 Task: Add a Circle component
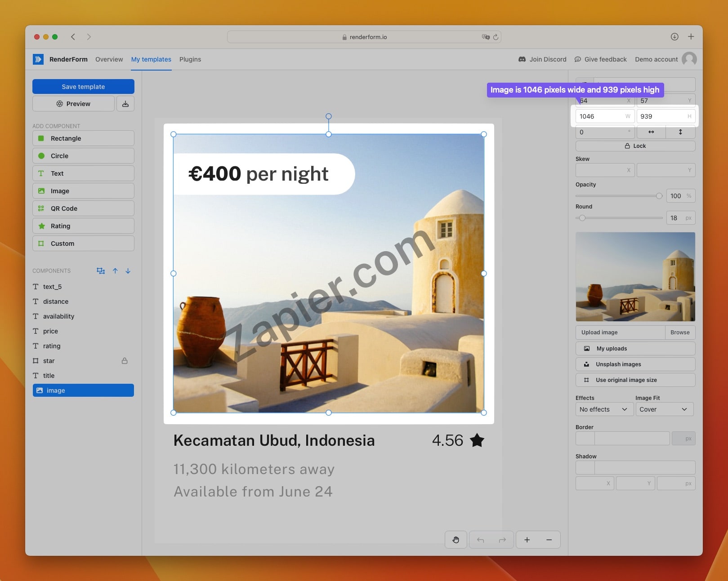83,156
